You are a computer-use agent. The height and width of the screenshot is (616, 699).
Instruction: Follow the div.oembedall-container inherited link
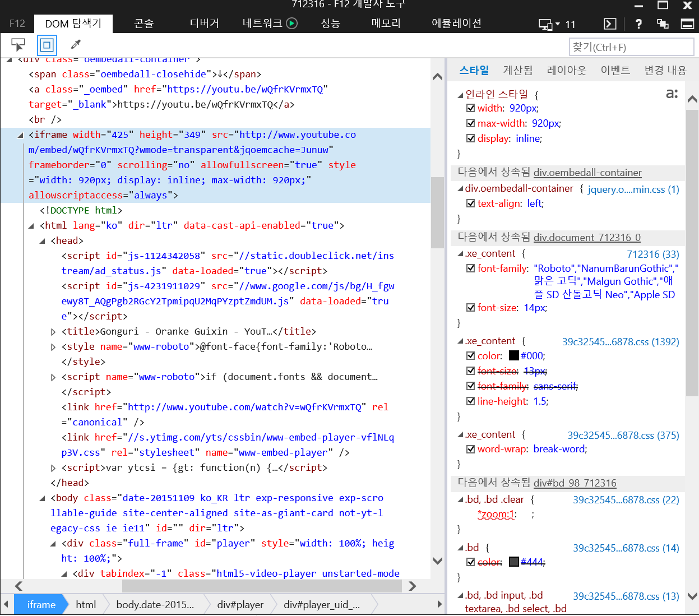coord(587,173)
